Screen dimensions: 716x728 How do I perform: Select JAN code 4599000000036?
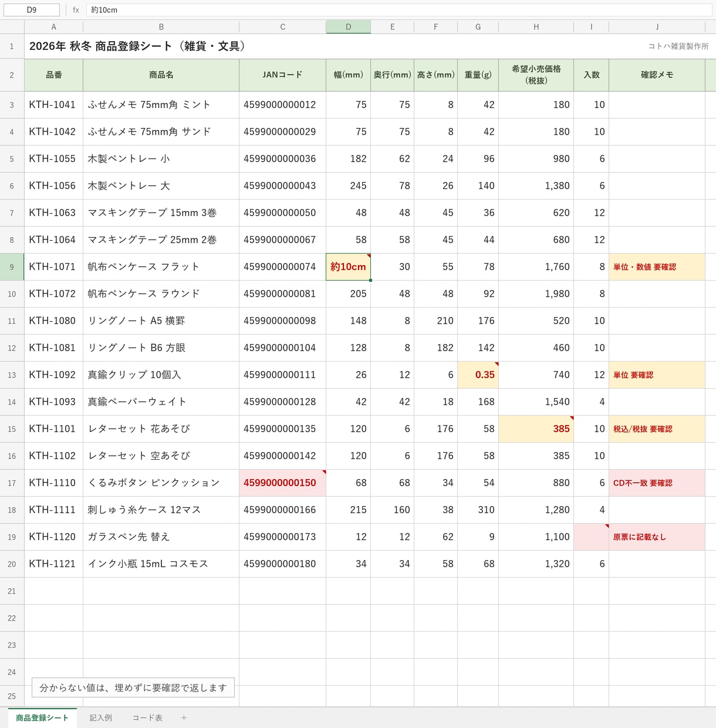pos(282,159)
